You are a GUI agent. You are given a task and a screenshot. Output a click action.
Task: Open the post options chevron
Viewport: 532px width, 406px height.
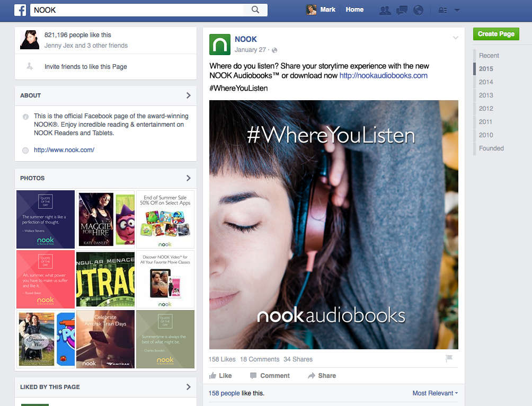(x=456, y=38)
